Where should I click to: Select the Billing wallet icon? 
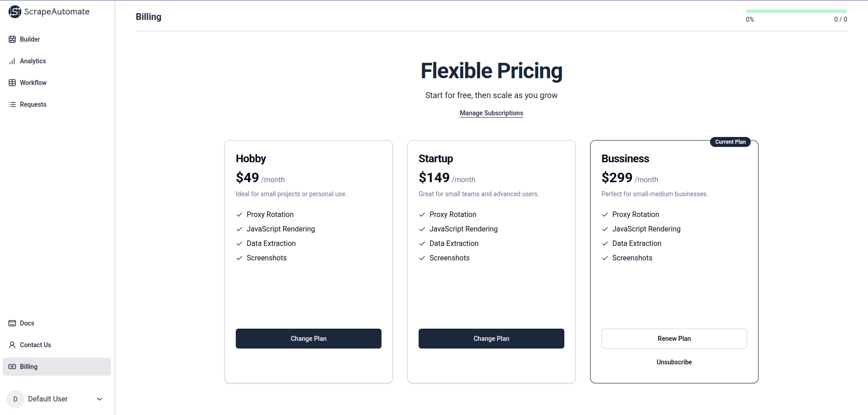[12, 367]
